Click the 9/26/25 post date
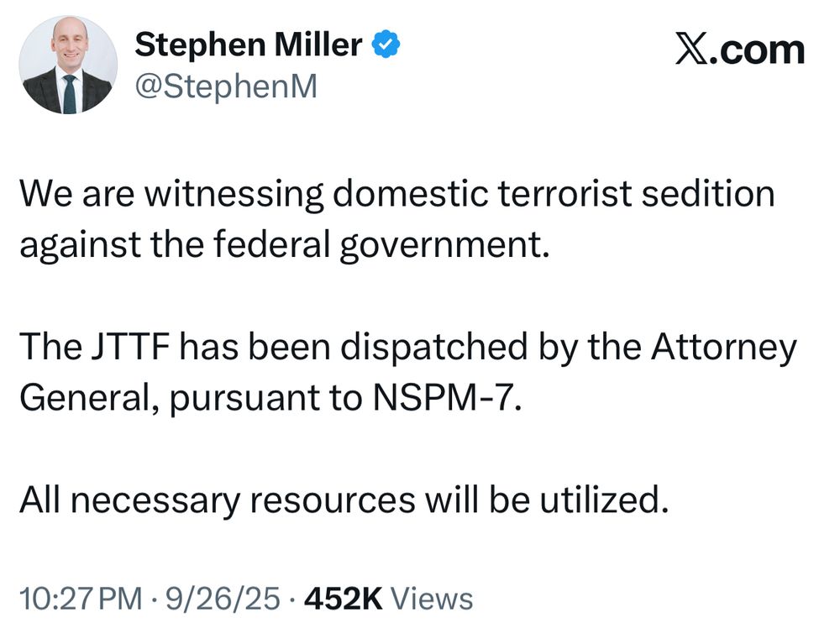Image resolution: width=840 pixels, height=628 pixels. pyautogui.click(x=223, y=599)
